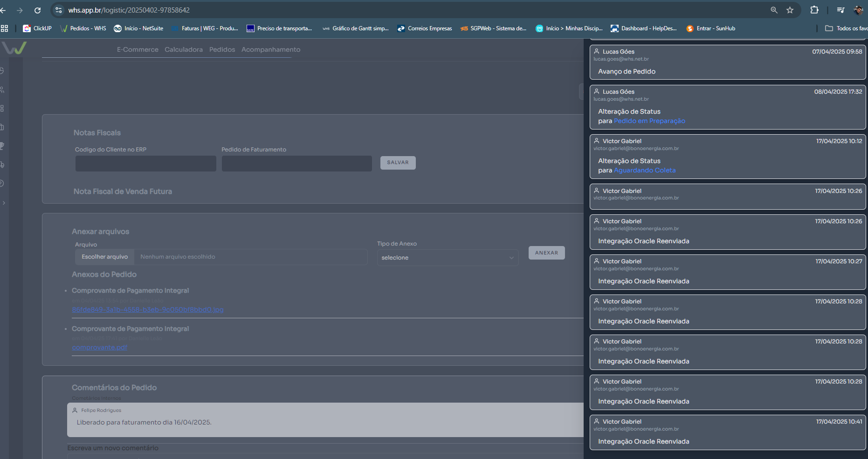Open the Tipo de Anexo dropdown
Screen dimensions: 868x459
(447, 258)
